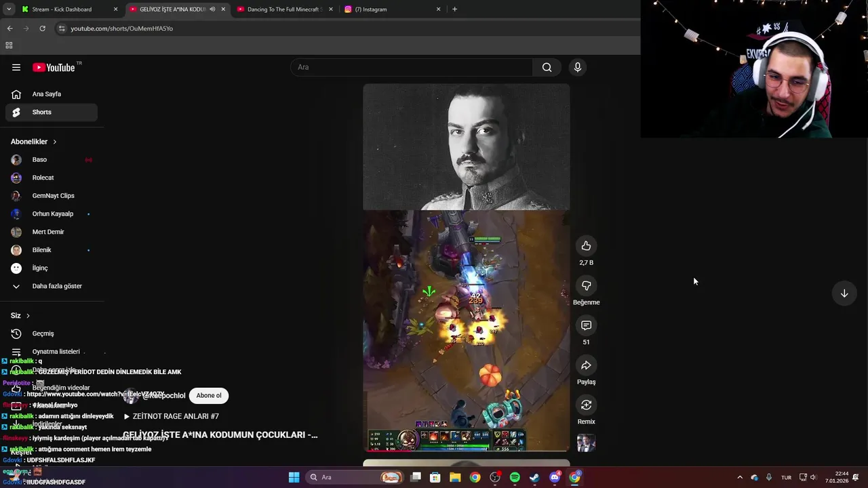Open the Mert Demir channel
Viewport: 868px width, 488px height.
52,232
